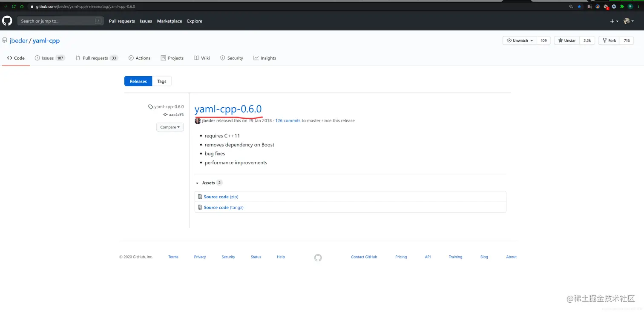Open the Insights tab
The image size is (644, 312).
[264, 58]
